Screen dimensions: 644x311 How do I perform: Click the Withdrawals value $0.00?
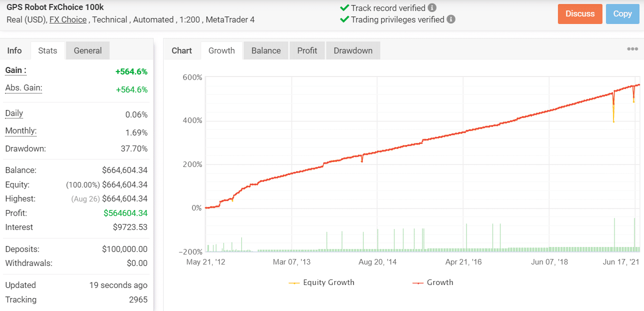click(136, 263)
